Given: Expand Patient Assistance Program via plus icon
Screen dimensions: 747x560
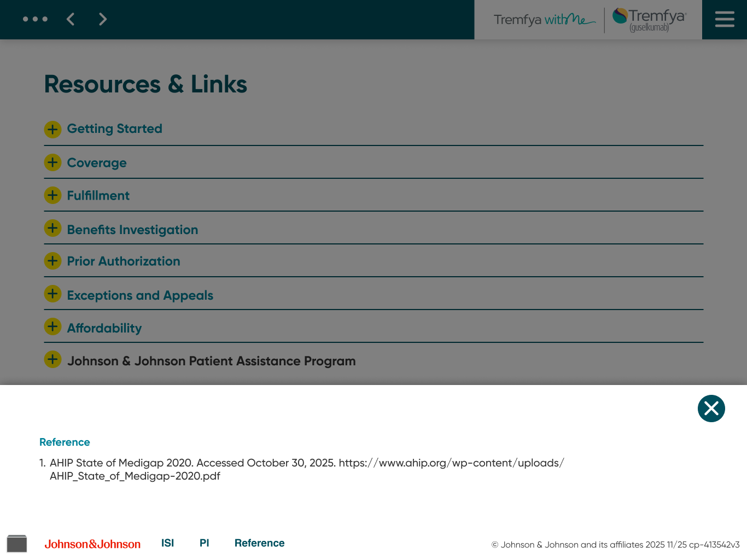Looking at the screenshot, I should [x=52, y=359].
